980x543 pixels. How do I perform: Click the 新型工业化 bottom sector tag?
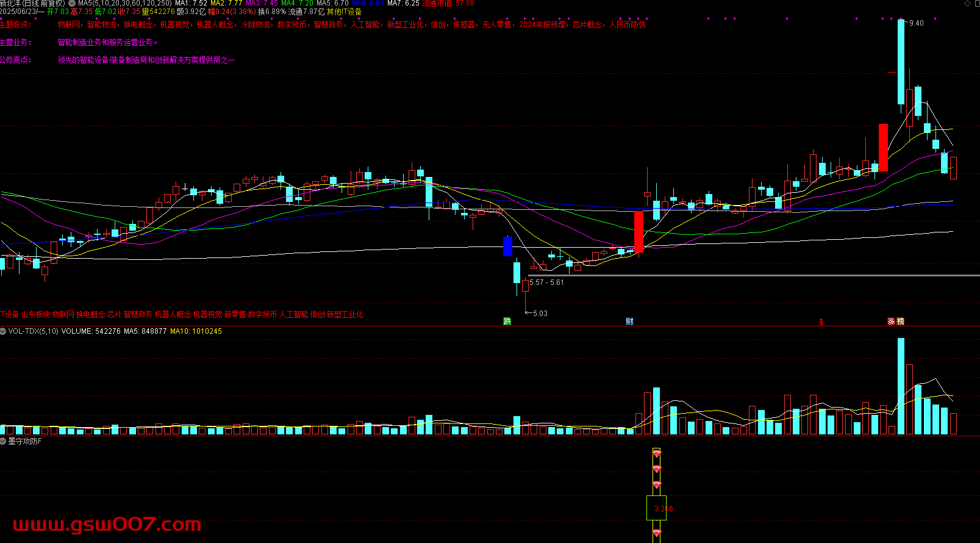coord(345,315)
